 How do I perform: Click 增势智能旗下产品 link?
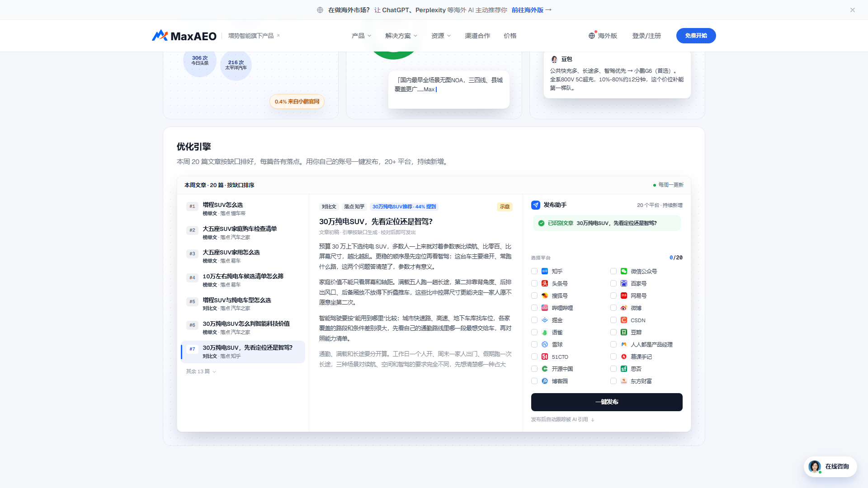click(254, 36)
